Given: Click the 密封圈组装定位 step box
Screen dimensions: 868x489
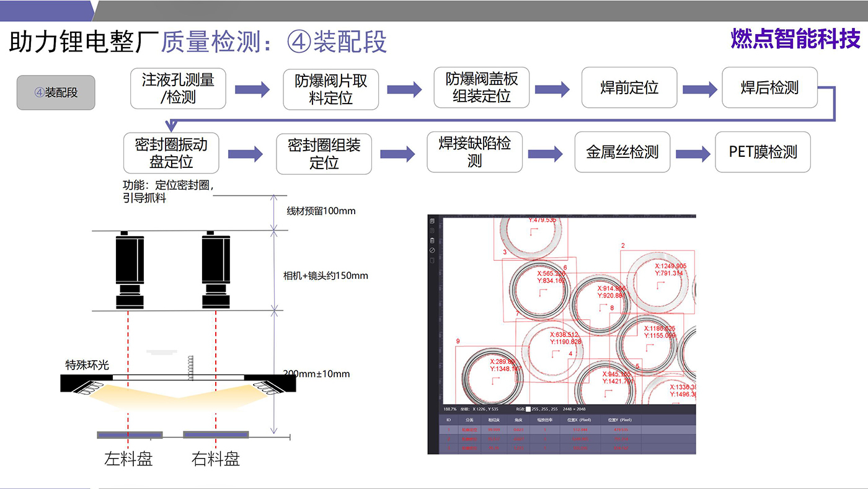Looking at the screenshot, I should coord(324,154).
